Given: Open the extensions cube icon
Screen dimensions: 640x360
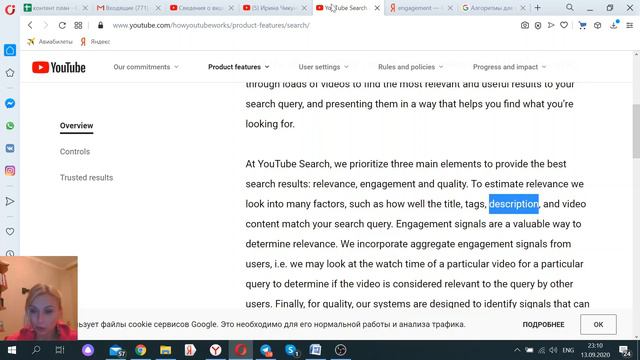Looking at the screenshot, I should [x=598, y=25].
